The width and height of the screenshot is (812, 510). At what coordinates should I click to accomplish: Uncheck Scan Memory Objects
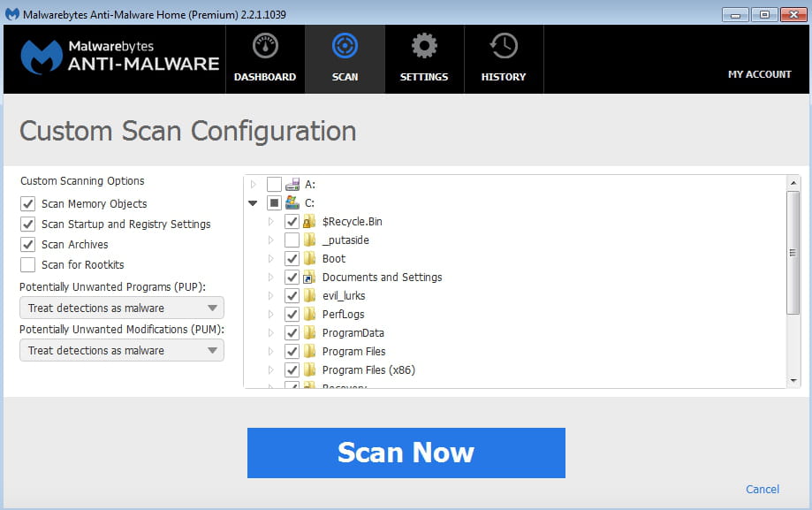(28, 204)
